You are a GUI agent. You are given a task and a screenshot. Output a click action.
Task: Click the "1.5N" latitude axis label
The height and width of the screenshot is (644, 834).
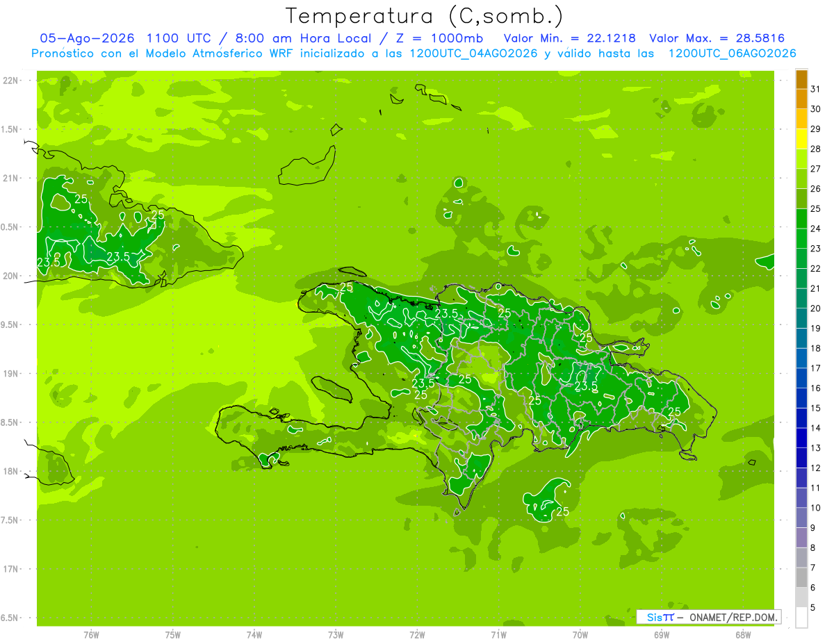11,130
